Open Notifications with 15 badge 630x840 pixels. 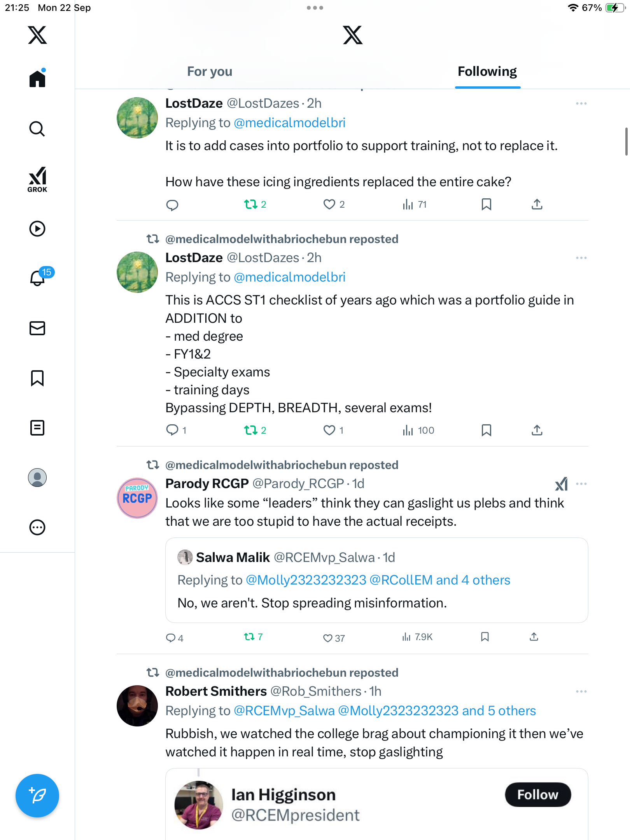click(x=38, y=278)
